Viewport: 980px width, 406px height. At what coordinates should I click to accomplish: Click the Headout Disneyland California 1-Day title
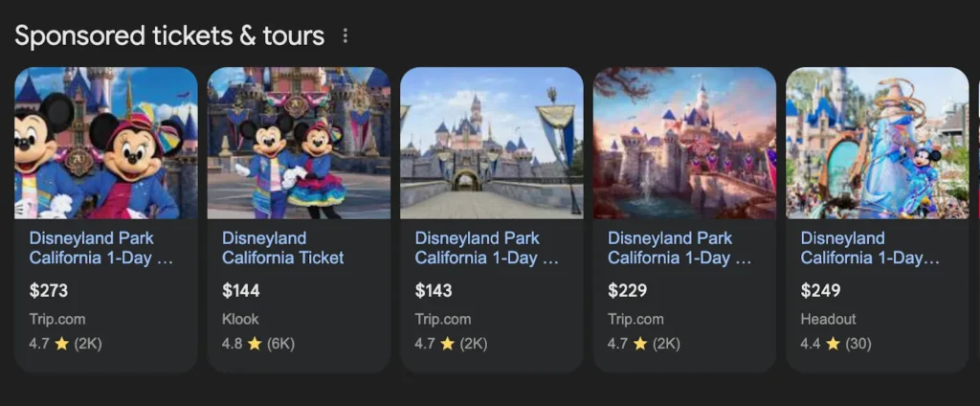[870, 248]
